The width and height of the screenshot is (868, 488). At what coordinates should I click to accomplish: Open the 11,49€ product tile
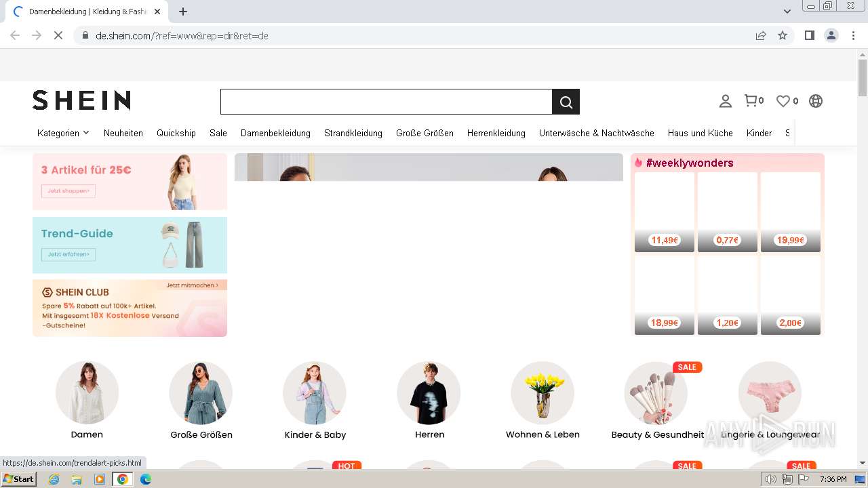(665, 212)
